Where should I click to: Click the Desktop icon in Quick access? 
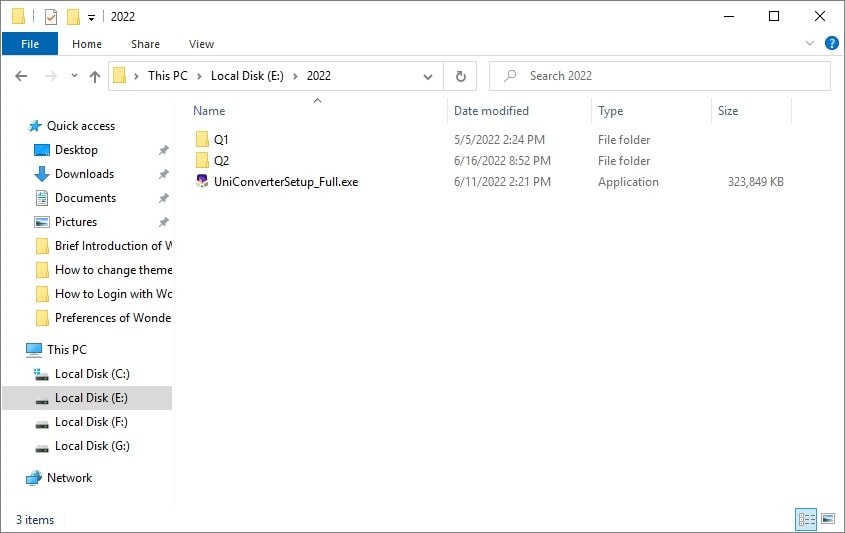point(41,150)
